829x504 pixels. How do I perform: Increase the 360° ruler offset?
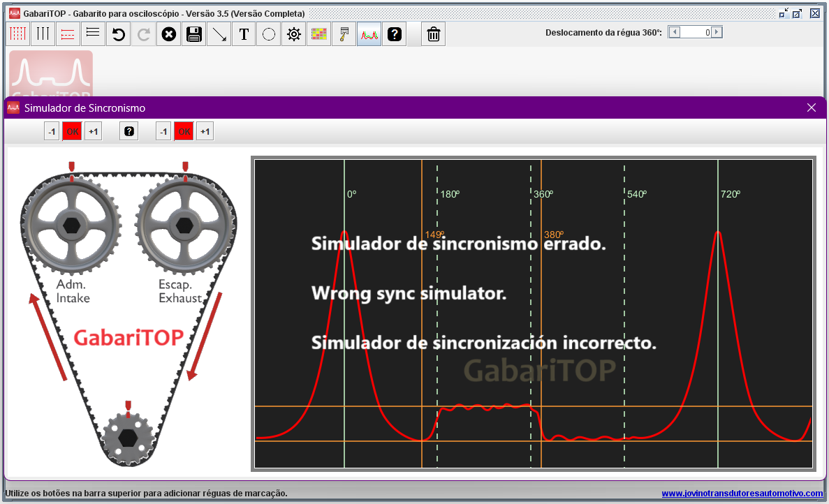tap(717, 32)
